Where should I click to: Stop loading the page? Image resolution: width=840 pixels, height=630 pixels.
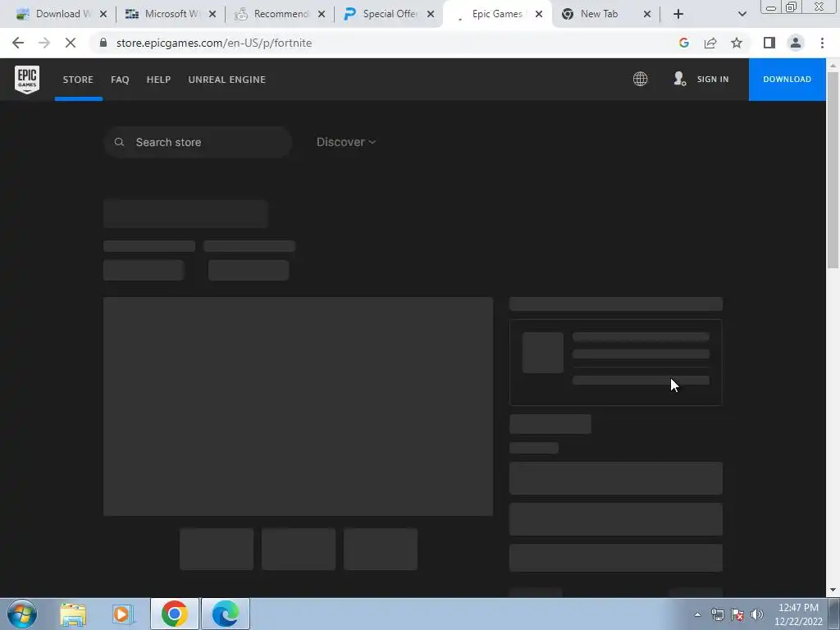pyautogui.click(x=71, y=43)
